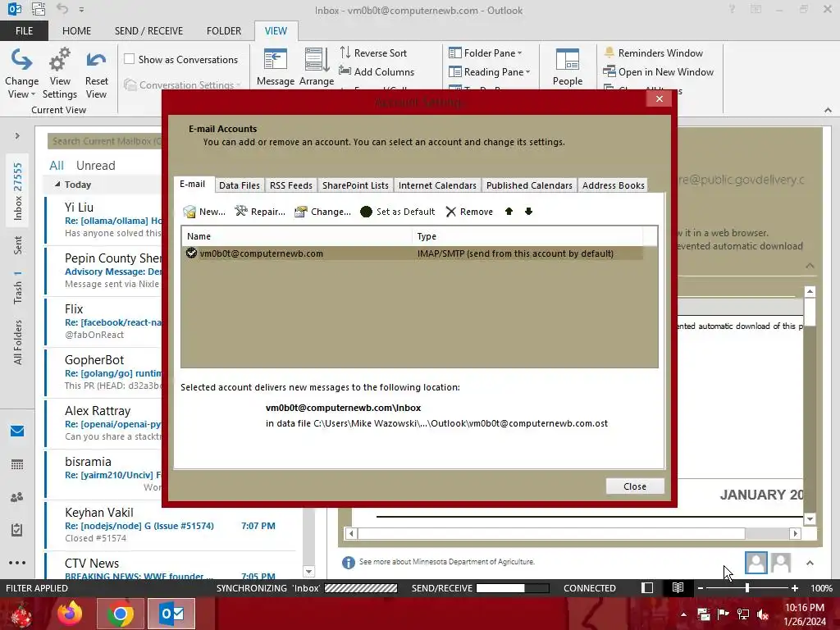Image resolution: width=840 pixels, height=630 pixels.
Task: Open the Arrange By gallery
Action: (317, 67)
